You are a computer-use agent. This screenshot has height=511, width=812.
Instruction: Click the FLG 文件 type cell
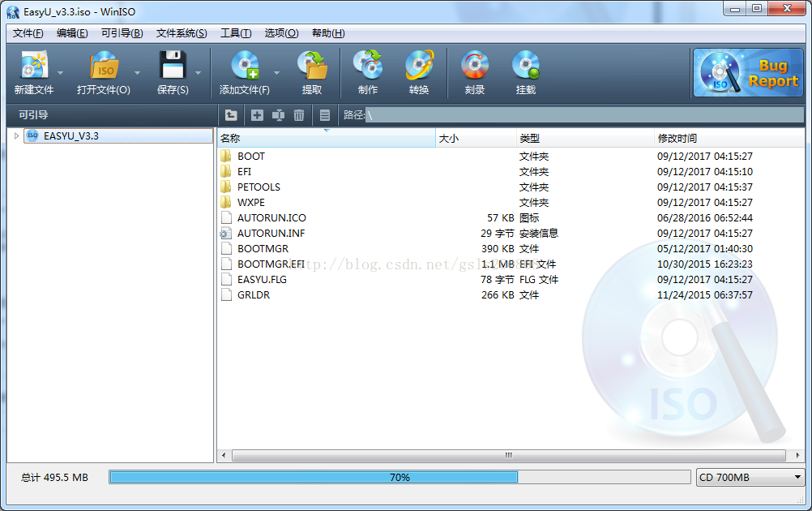coord(539,279)
